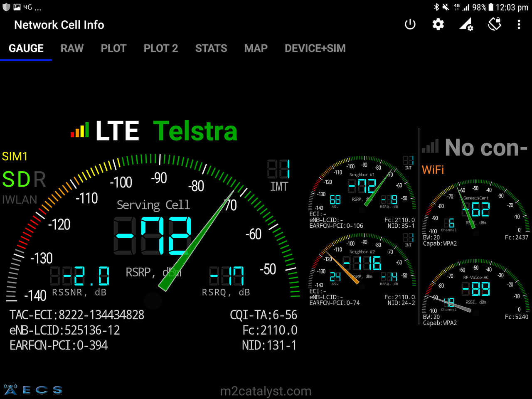
Task: Visit the m2catalyst.com link
Action: (266, 391)
